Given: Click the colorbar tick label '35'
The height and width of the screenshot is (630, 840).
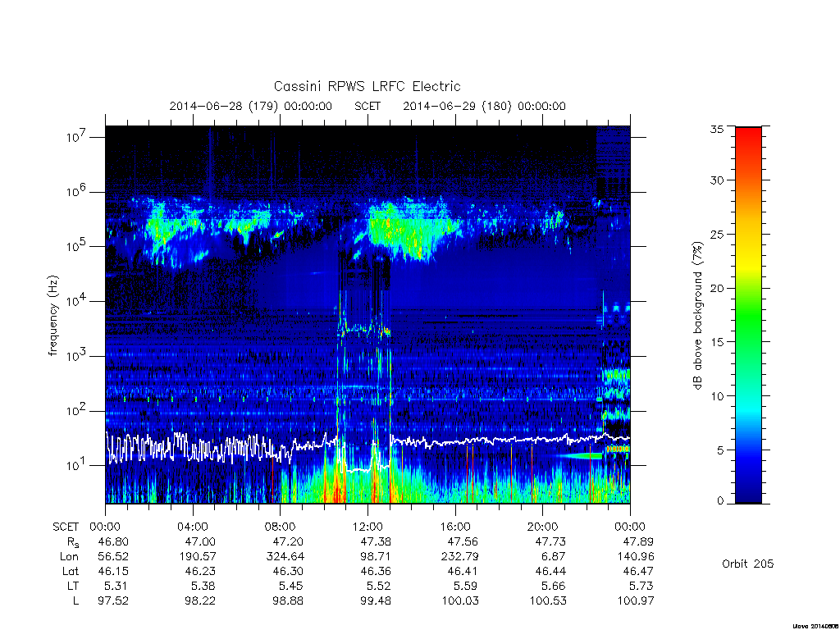Looking at the screenshot, I should tap(717, 129).
